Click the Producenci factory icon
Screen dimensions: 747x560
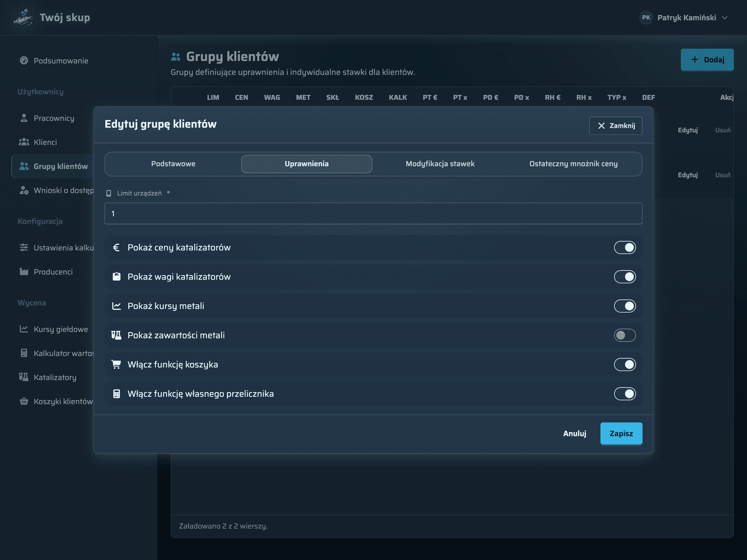(x=24, y=272)
